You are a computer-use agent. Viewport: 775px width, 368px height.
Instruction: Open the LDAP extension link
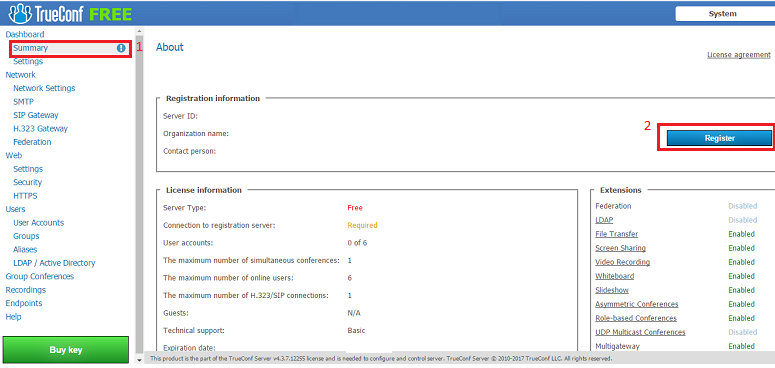point(604,220)
